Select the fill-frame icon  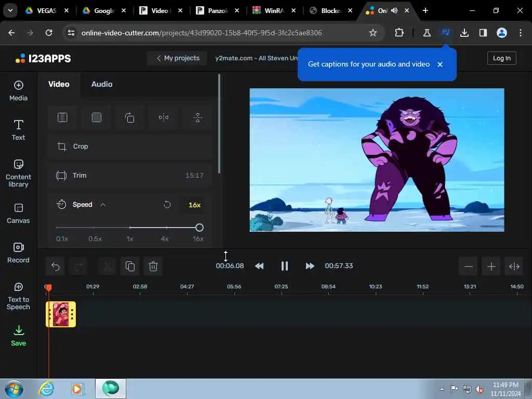pyautogui.click(x=96, y=118)
